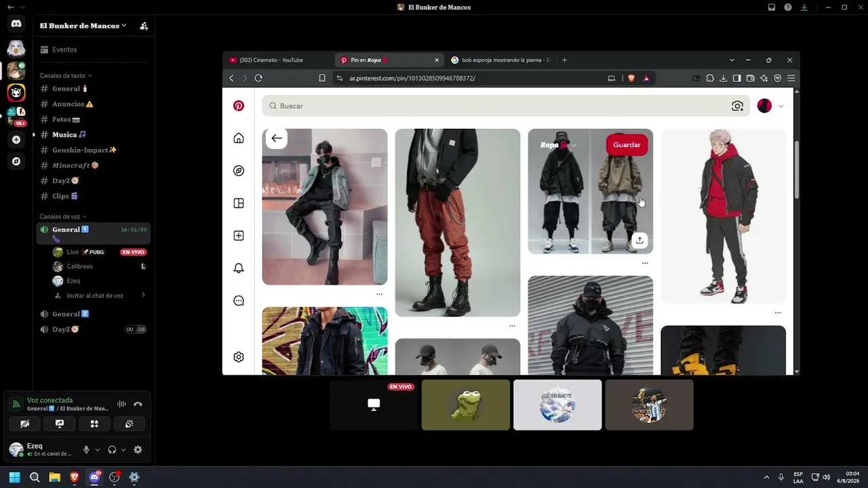
Task: Open Windows Start menu
Action: pos(14,477)
